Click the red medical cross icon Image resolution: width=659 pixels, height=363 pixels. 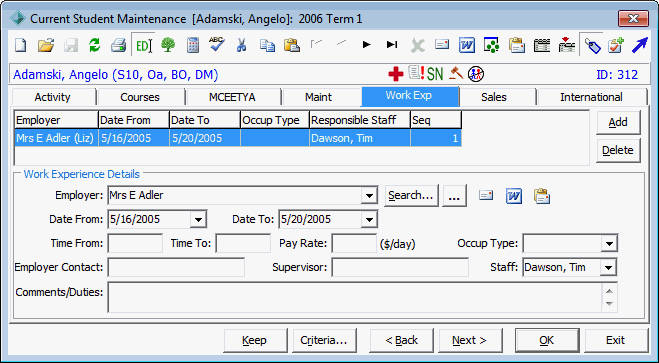tap(395, 74)
